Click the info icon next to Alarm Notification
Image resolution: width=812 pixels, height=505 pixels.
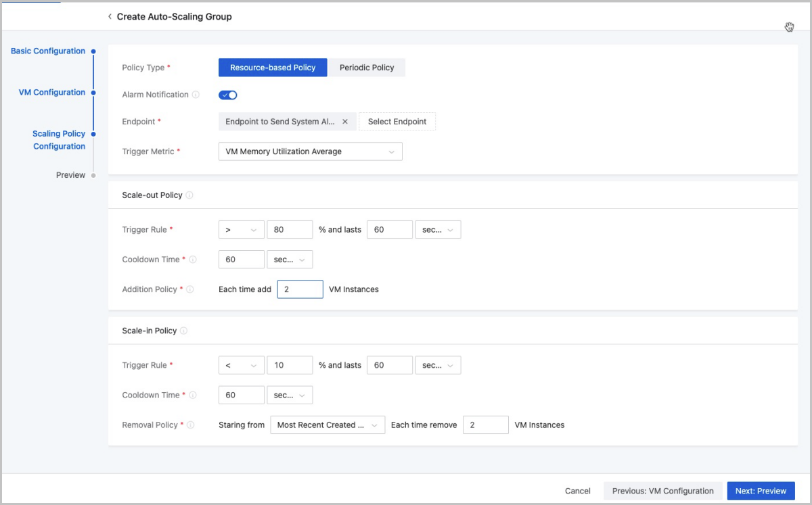coord(196,95)
